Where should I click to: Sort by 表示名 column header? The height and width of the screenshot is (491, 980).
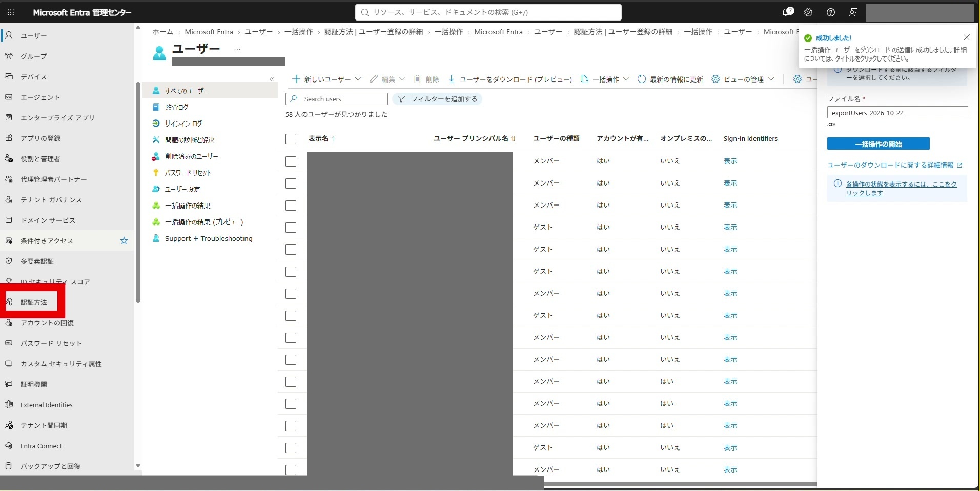tap(321, 138)
